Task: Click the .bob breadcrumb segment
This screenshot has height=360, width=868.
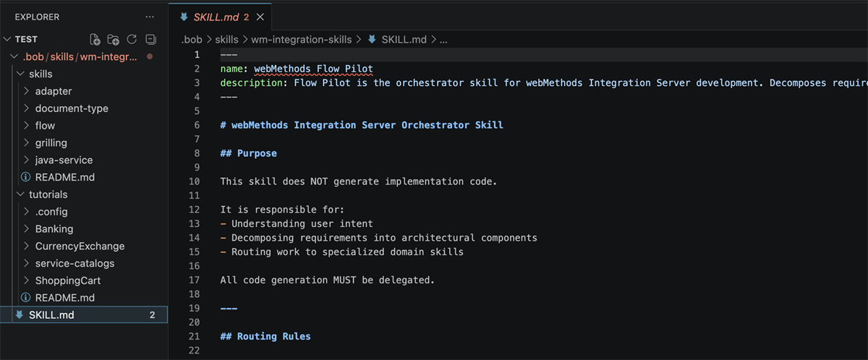Action: pos(191,40)
